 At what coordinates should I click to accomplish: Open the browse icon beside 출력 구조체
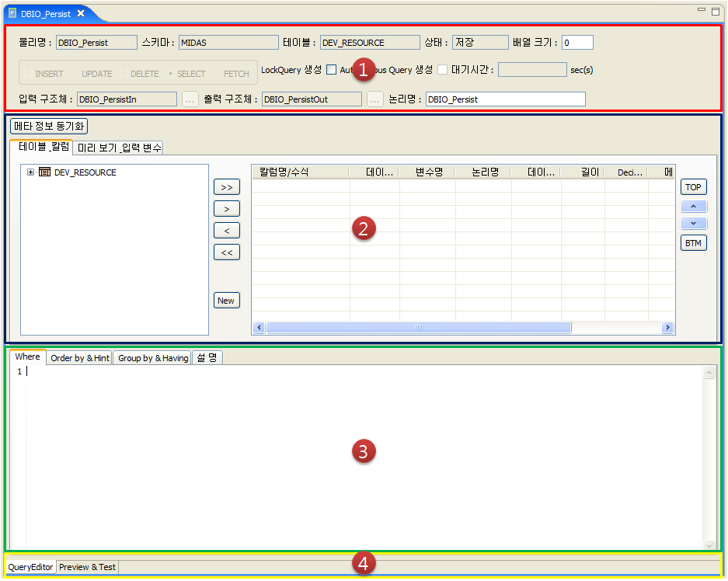(x=374, y=99)
